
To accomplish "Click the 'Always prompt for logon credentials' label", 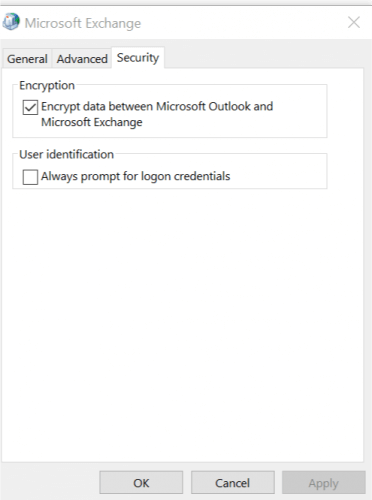I will pyautogui.click(x=136, y=176).
